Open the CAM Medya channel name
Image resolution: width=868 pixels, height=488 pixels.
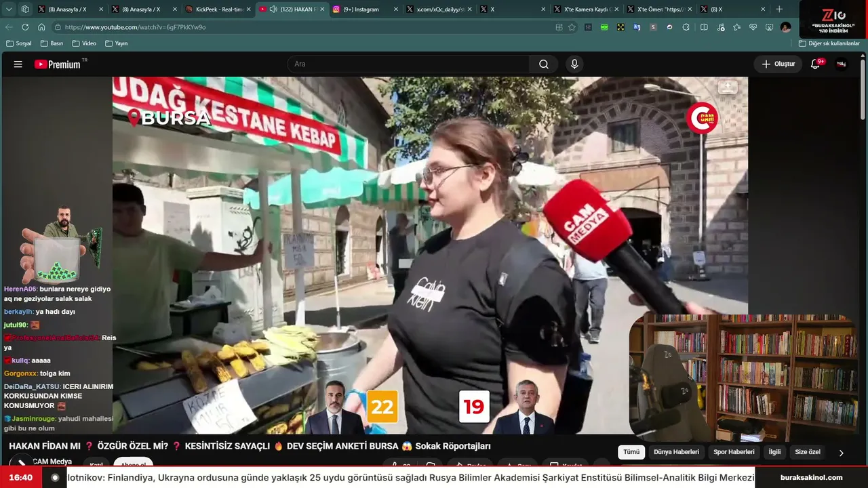click(52, 462)
